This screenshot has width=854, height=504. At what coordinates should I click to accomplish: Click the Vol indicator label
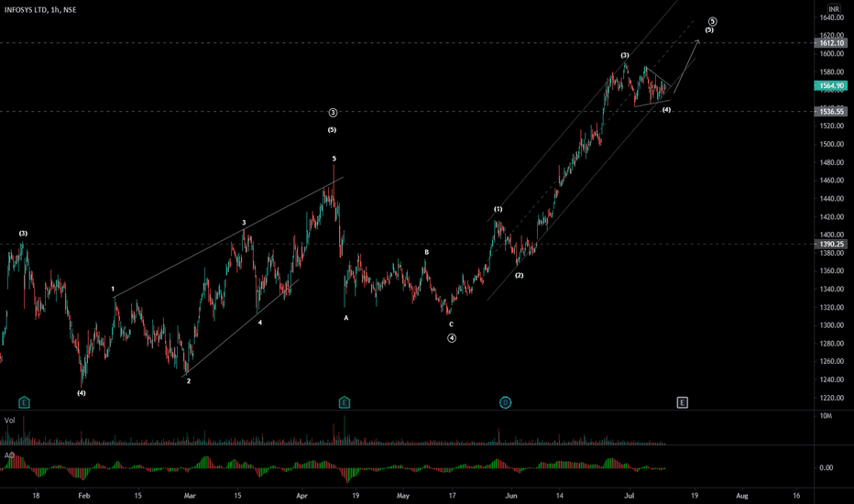(x=10, y=420)
